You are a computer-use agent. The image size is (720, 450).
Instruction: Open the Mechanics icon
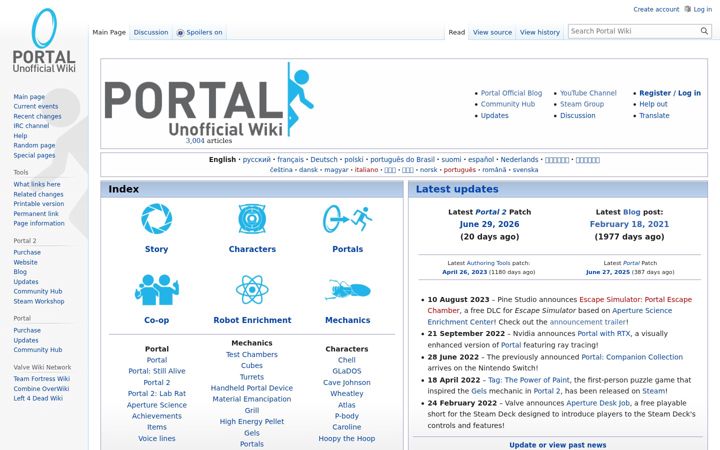pos(348,290)
